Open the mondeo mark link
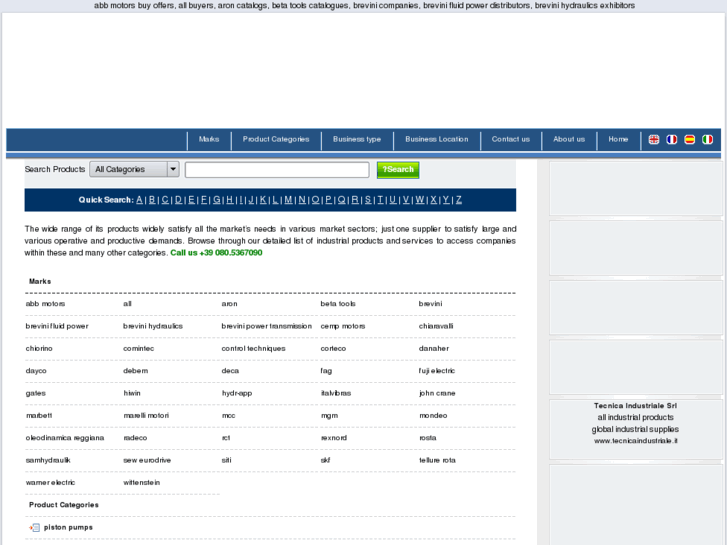This screenshot has width=727, height=545. point(433,416)
